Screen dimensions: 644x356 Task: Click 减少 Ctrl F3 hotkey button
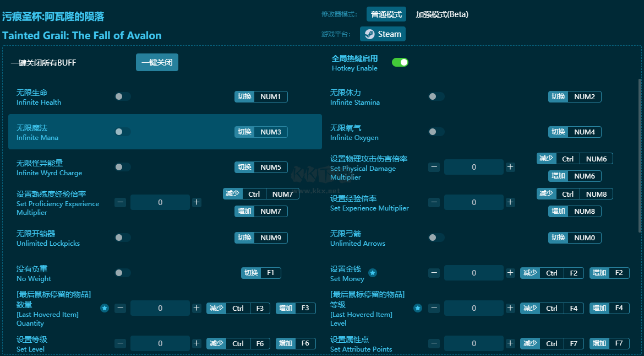(x=238, y=308)
